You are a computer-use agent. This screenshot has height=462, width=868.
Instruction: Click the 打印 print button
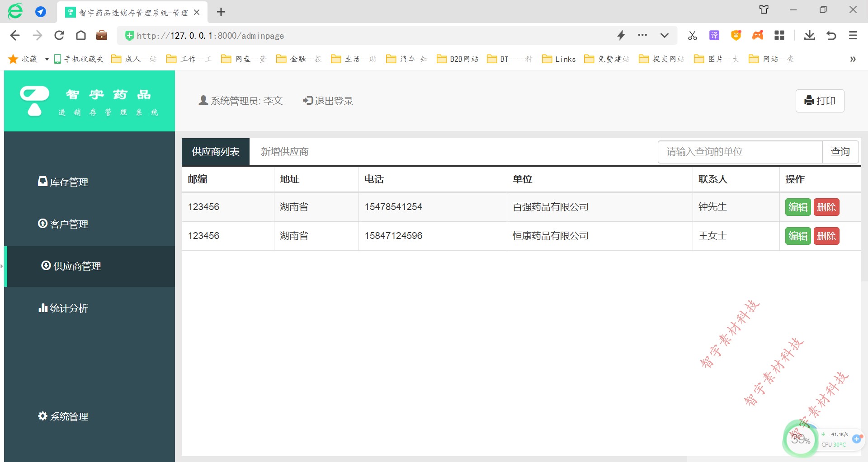point(820,101)
